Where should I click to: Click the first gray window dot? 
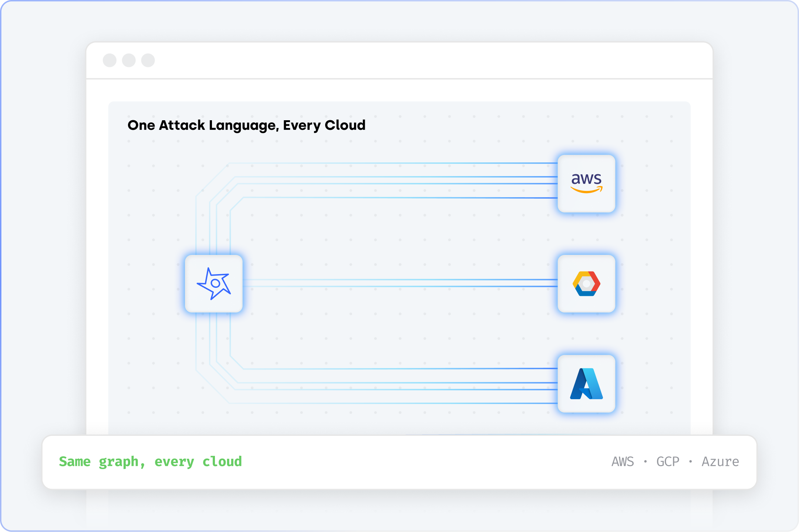[x=109, y=60]
